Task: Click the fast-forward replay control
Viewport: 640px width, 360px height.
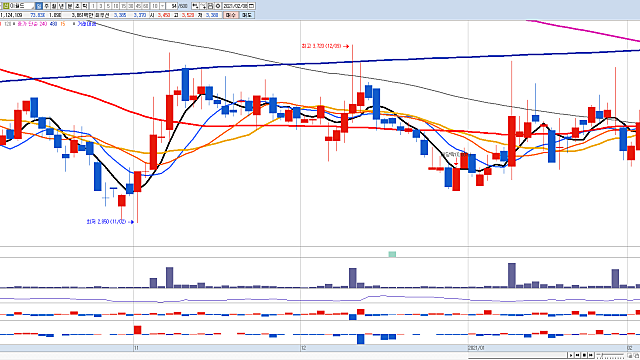Action: click(591, 355)
